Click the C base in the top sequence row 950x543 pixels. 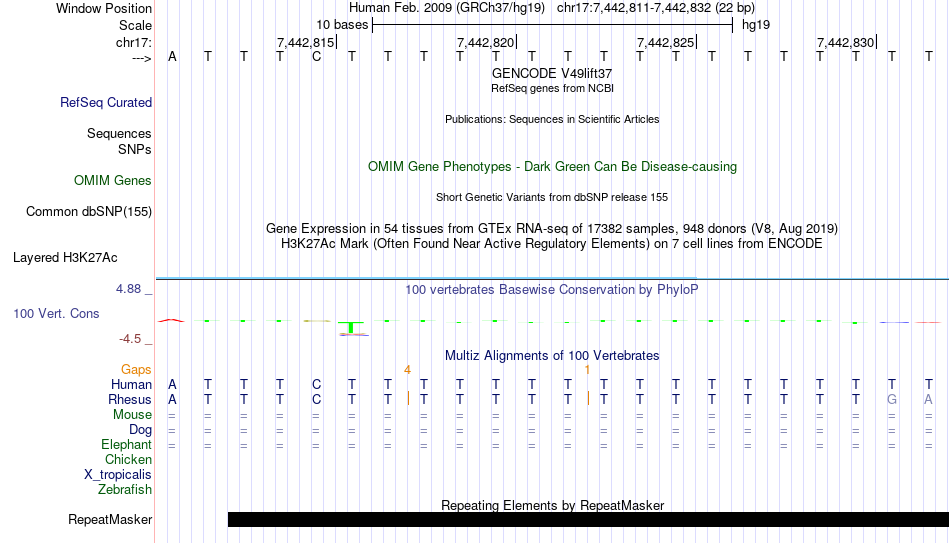(316, 57)
